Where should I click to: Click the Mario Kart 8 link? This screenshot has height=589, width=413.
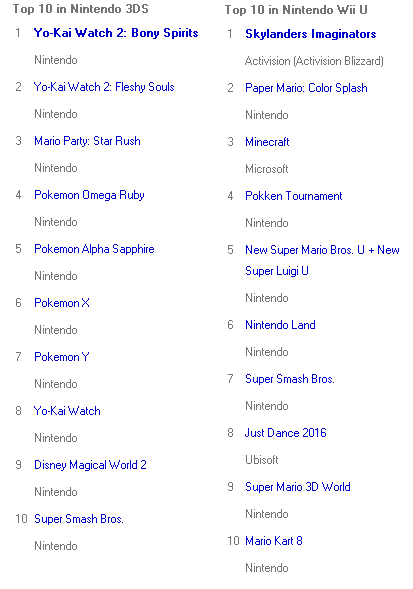click(x=274, y=541)
